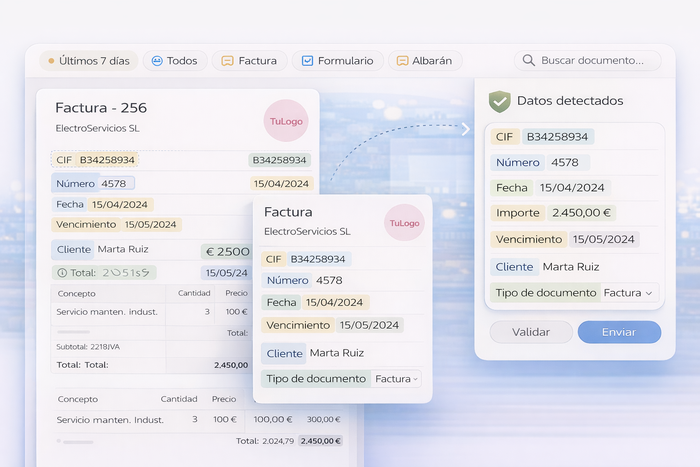Image resolution: width=700 pixels, height=467 pixels.
Task: Click the green shield check icon
Action: pos(500,101)
